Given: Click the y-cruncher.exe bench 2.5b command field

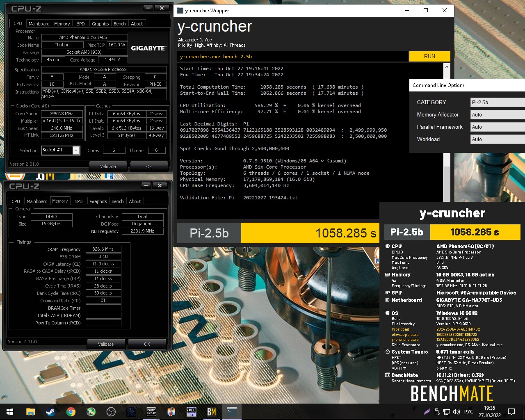Looking at the screenshot, I should pyautogui.click(x=292, y=57).
